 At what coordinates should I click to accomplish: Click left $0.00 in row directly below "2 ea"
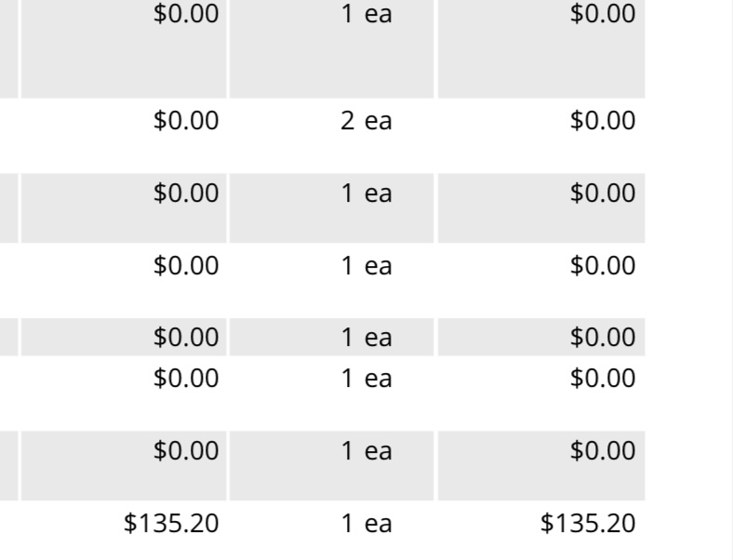pos(186,193)
